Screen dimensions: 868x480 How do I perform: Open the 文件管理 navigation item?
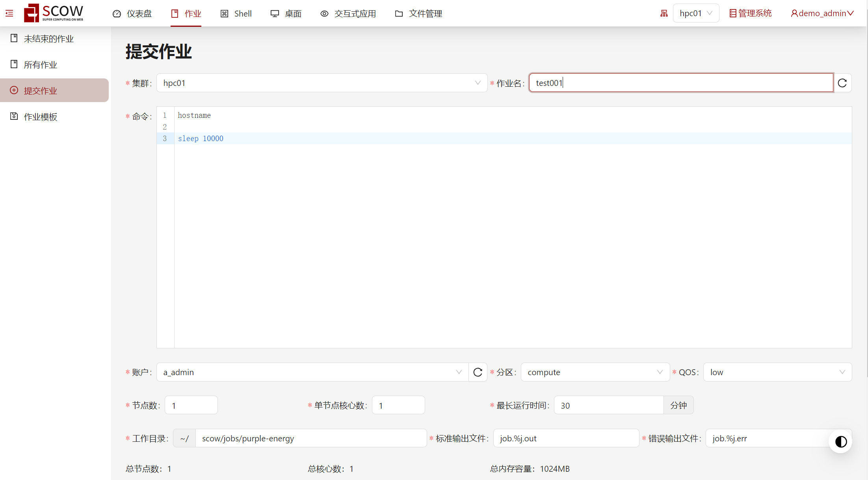tap(418, 14)
